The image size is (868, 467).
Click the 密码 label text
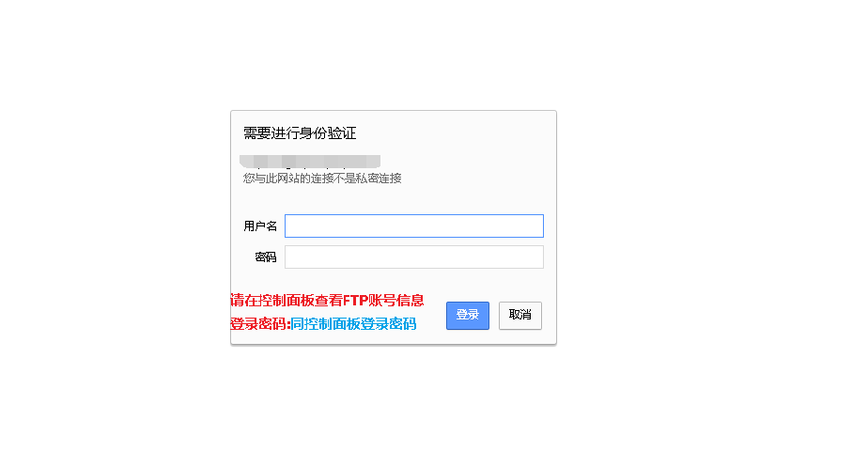click(266, 257)
